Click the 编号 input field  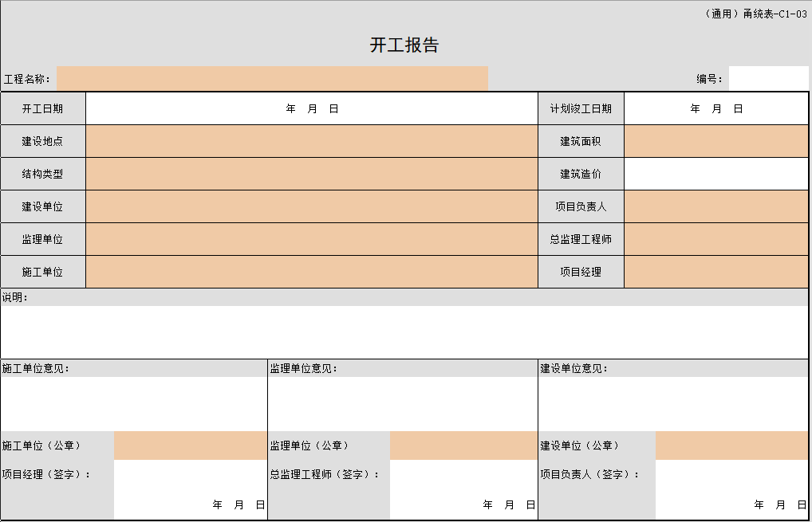point(770,79)
